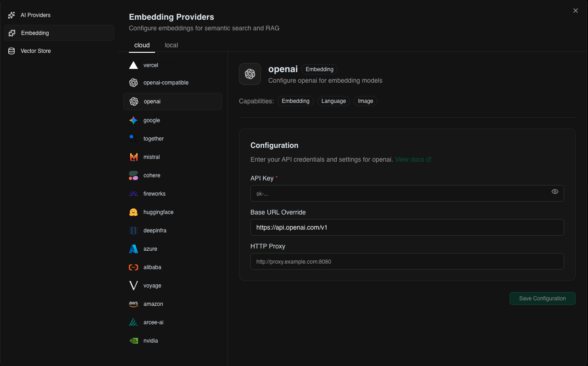This screenshot has width=588, height=366.
Task: Click the nvidia logo icon
Action: point(133,341)
